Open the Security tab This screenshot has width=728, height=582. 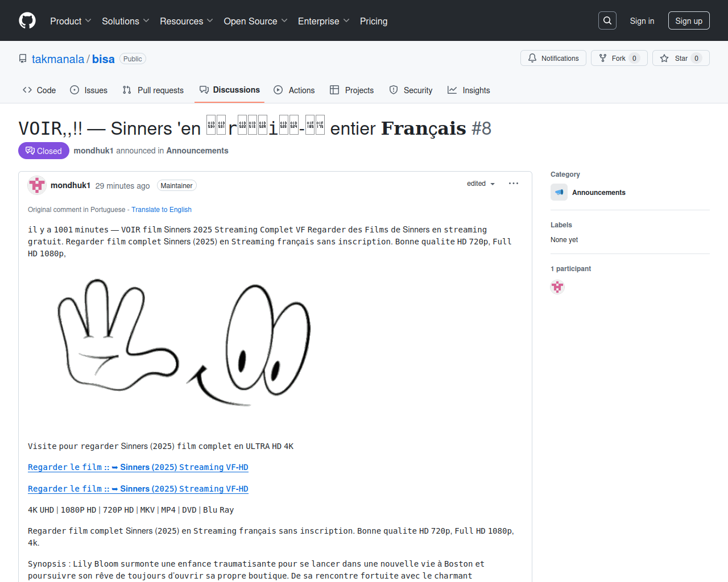click(411, 90)
